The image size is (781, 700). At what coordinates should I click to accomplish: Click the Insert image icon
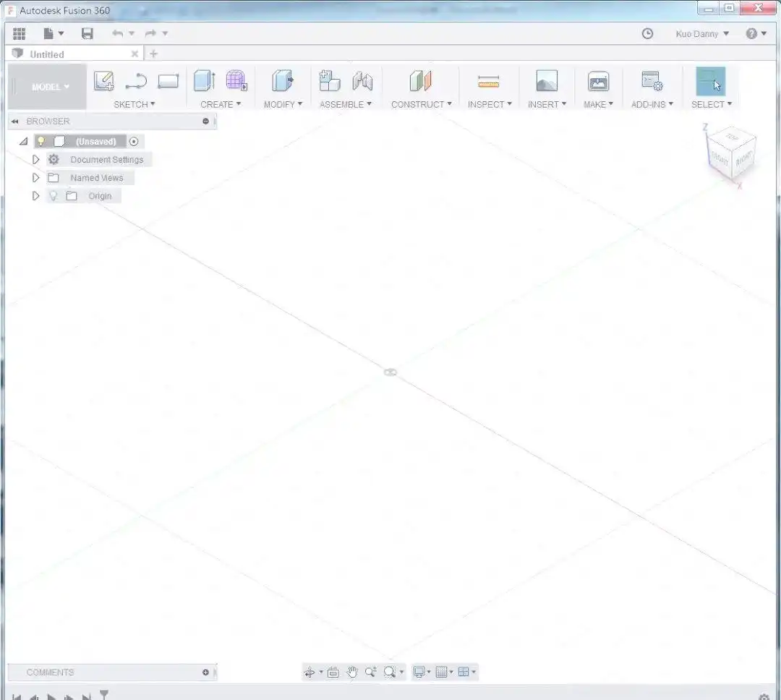(x=547, y=81)
